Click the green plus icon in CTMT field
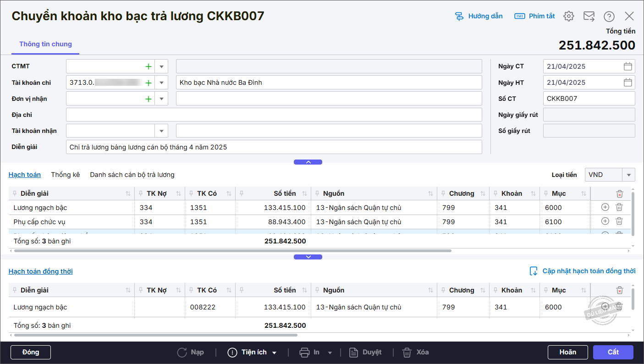Viewport: 644px width, 364px height. coord(148,66)
